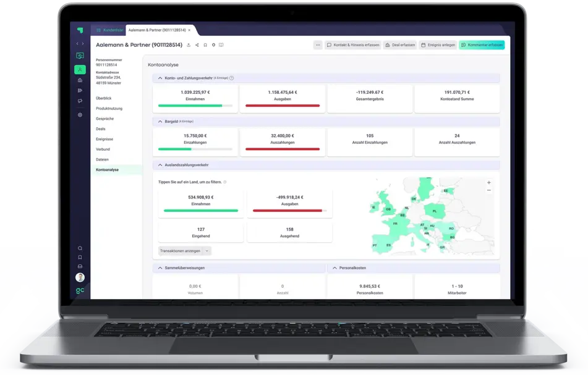
Task: Click the Kommentar erfassen button
Action: (x=482, y=45)
